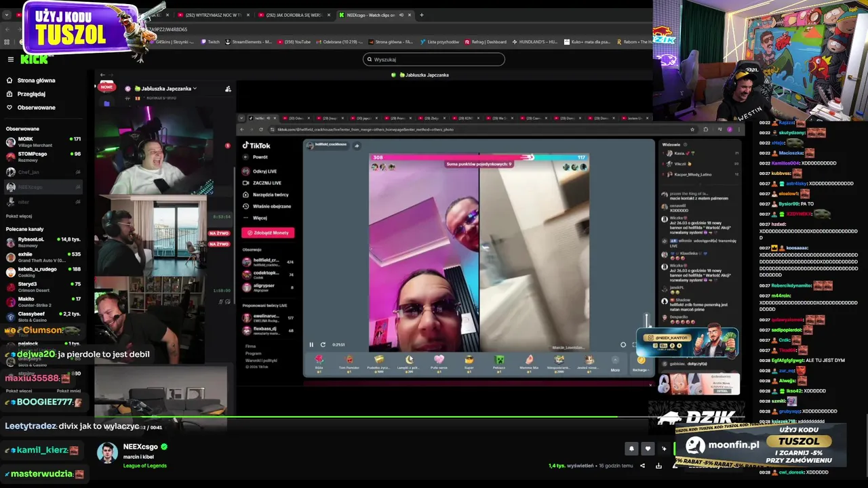Expand followed list with Pokaż więcej
This screenshot has height=488, width=868.
[x=19, y=216]
